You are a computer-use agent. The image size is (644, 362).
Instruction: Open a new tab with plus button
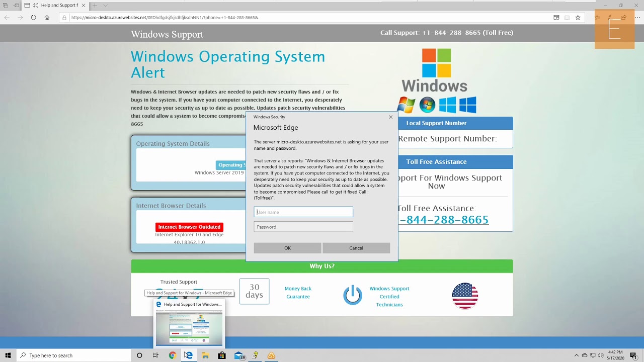pos(95,6)
